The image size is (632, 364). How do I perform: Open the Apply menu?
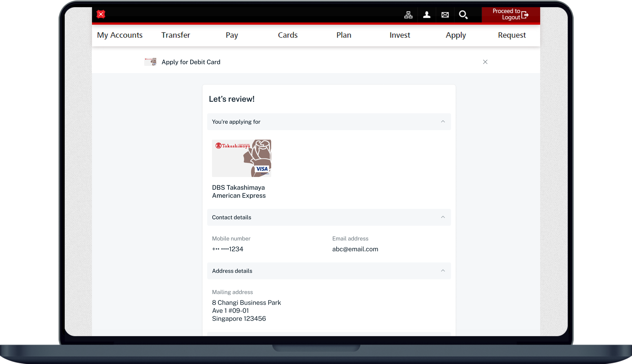point(456,35)
